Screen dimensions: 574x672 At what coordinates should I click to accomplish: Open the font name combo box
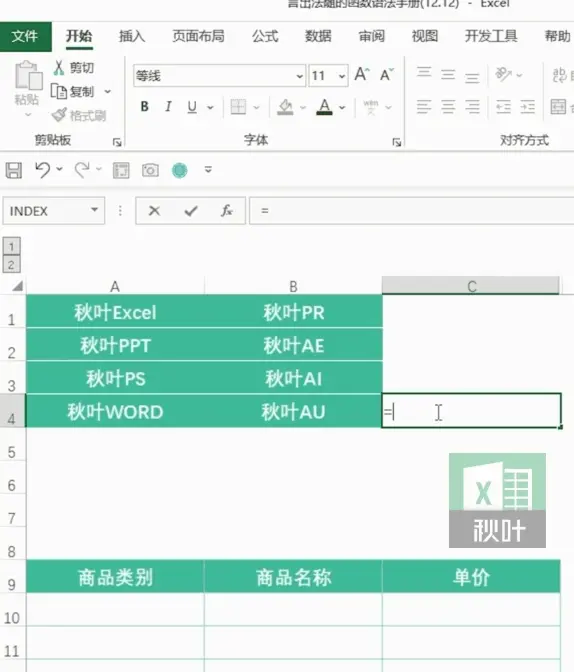[x=219, y=76]
